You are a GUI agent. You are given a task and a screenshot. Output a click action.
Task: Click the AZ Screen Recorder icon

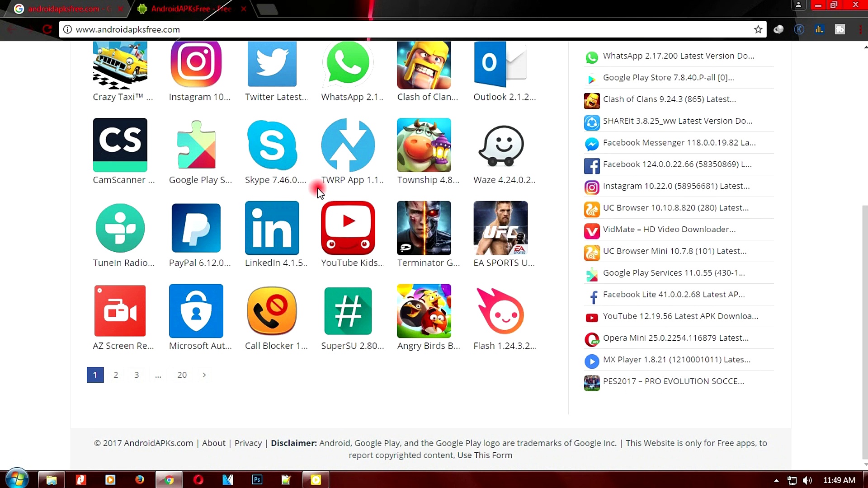(x=120, y=311)
